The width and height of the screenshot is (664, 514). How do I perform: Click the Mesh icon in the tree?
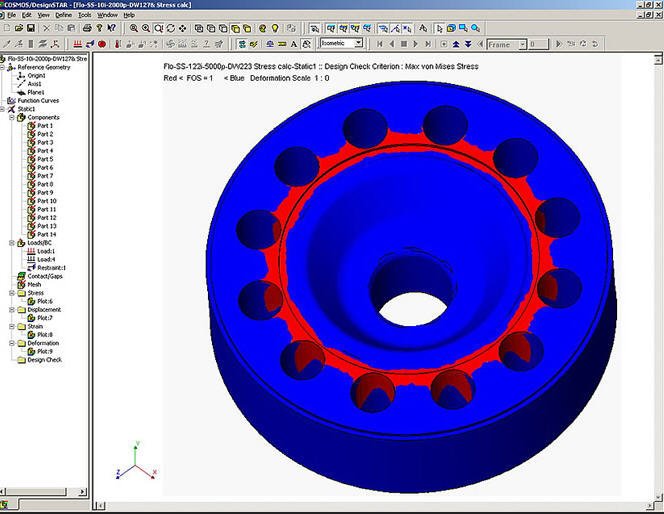point(21,285)
